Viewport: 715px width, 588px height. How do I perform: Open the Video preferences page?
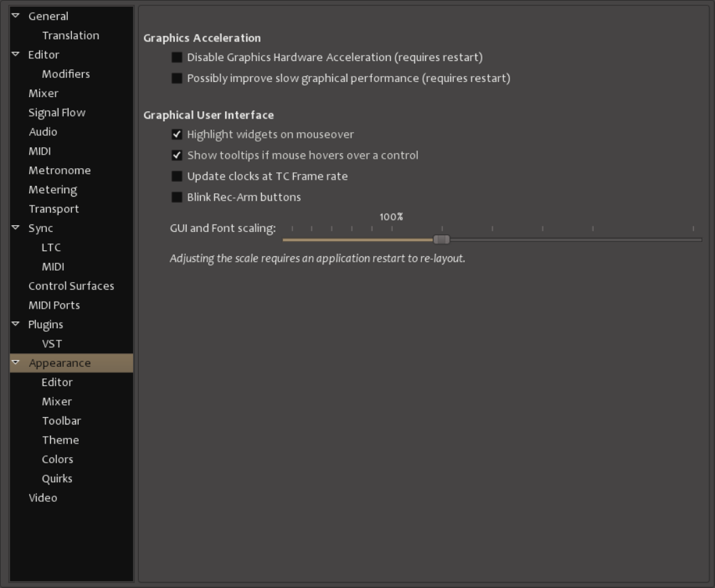(x=43, y=498)
